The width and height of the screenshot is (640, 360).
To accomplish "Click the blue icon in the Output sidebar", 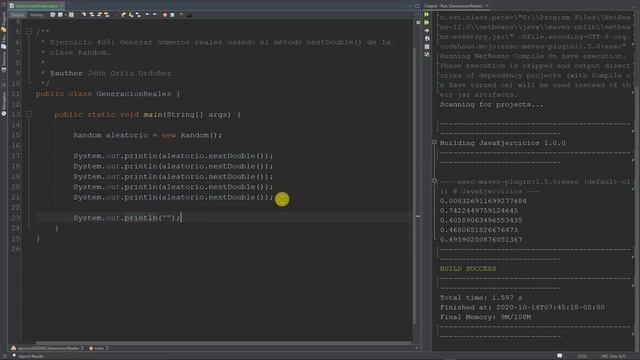I will coord(427,38).
